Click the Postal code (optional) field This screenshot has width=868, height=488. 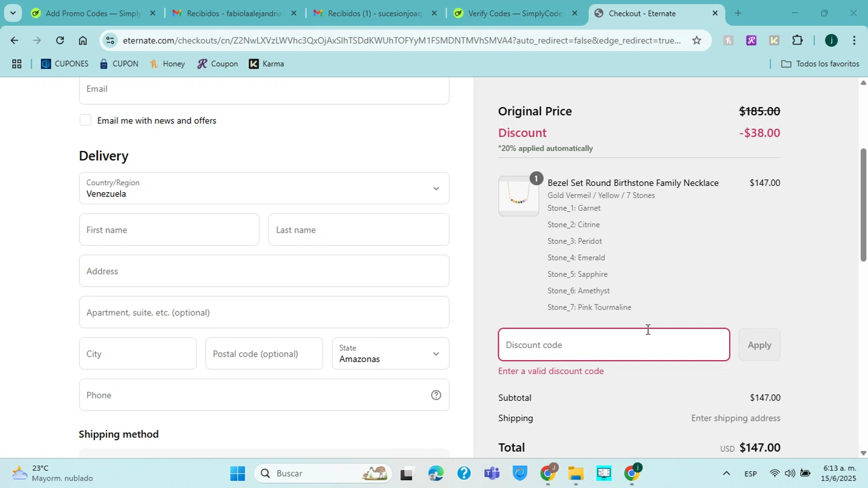click(264, 354)
